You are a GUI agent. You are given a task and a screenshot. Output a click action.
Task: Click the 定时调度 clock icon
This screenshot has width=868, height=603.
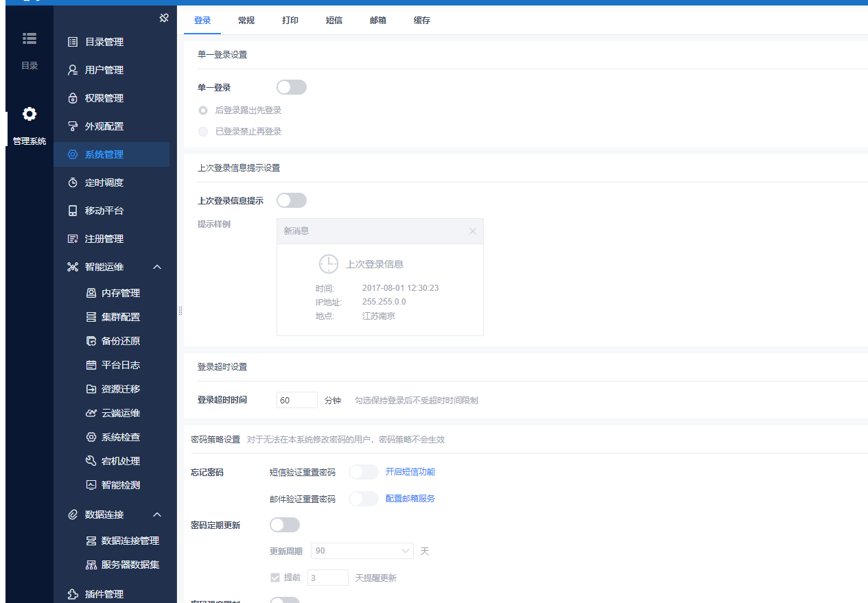pyautogui.click(x=73, y=182)
